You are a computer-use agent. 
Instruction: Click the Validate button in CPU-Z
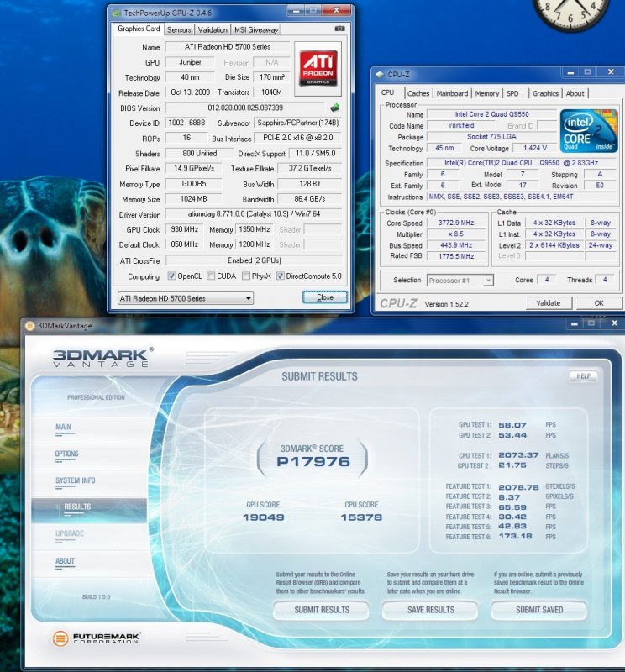pyautogui.click(x=549, y=303)
